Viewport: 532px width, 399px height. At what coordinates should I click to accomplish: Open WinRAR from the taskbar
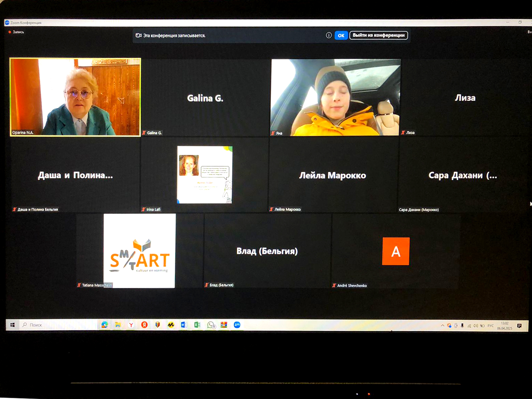coord(224,325)
